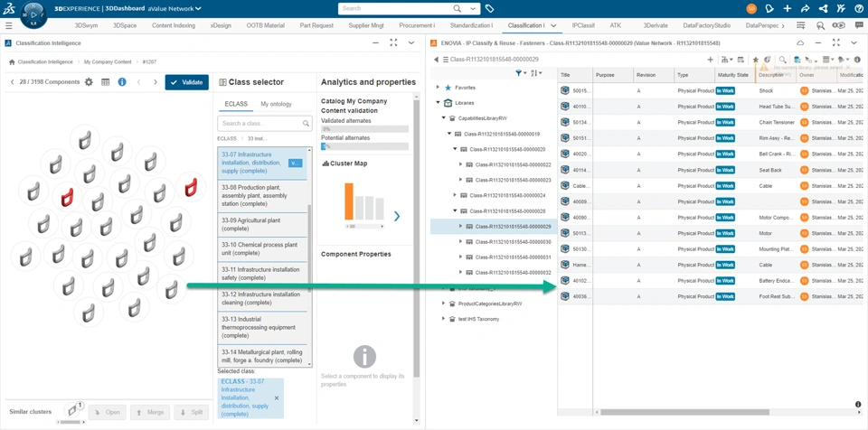Viewport: 868px width, 430px height.
Task: Click the Split button
Action: point(192,412)
